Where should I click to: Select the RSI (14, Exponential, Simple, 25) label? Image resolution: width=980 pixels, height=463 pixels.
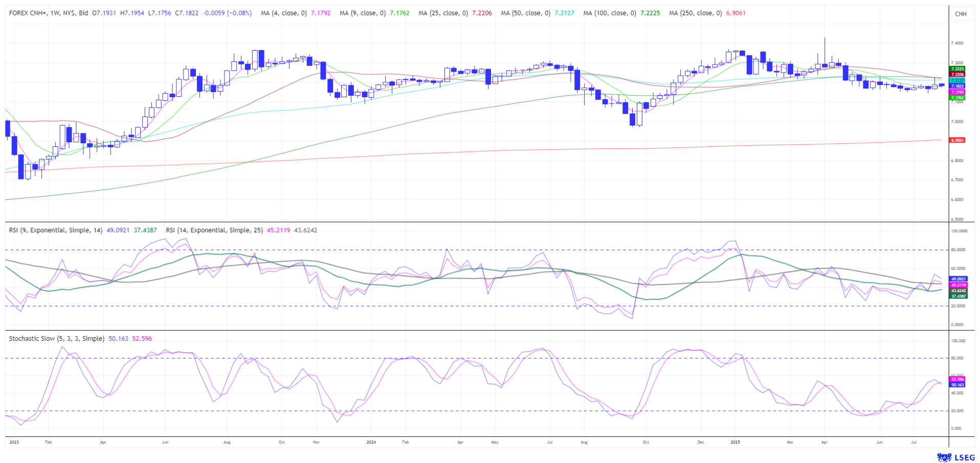coord(214,230)
